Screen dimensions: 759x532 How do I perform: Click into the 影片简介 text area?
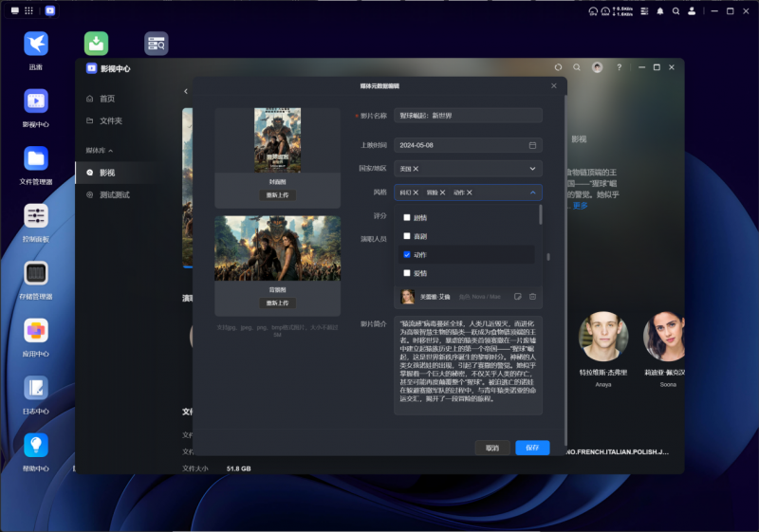click(468, 366)
